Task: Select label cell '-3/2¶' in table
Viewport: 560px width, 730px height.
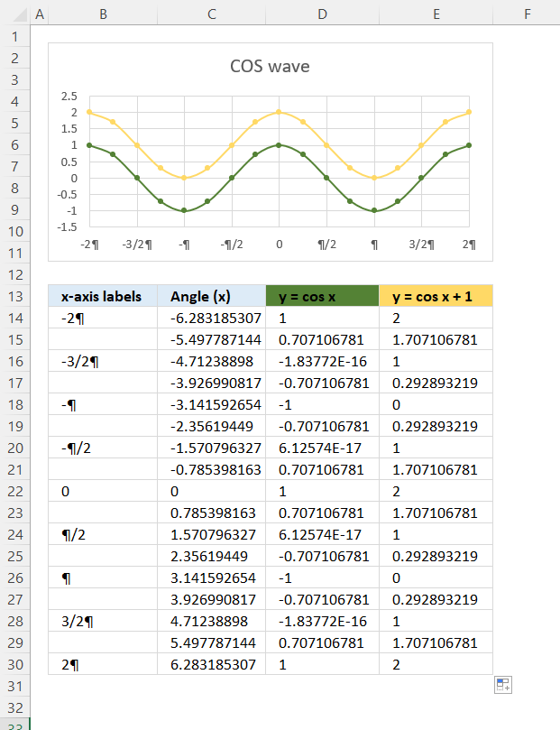Action: coord(103,361)
